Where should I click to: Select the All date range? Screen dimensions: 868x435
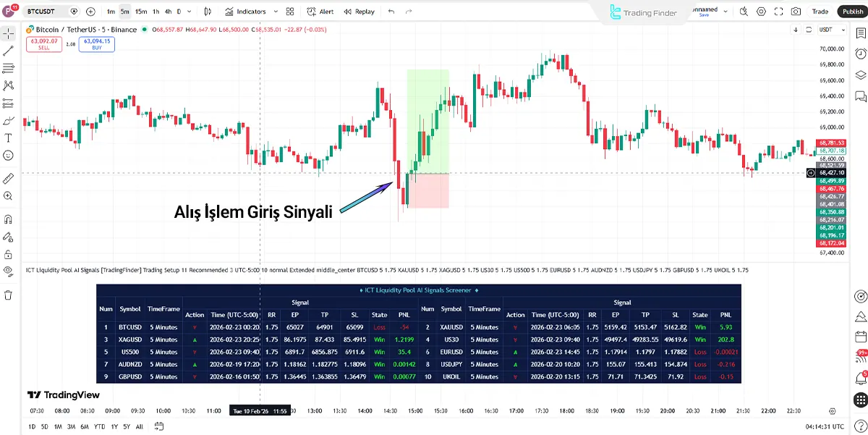click(140, 427)
